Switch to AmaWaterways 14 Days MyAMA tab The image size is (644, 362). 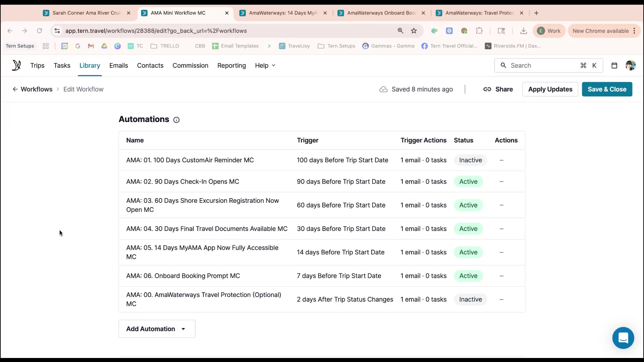tap(283, 13)
